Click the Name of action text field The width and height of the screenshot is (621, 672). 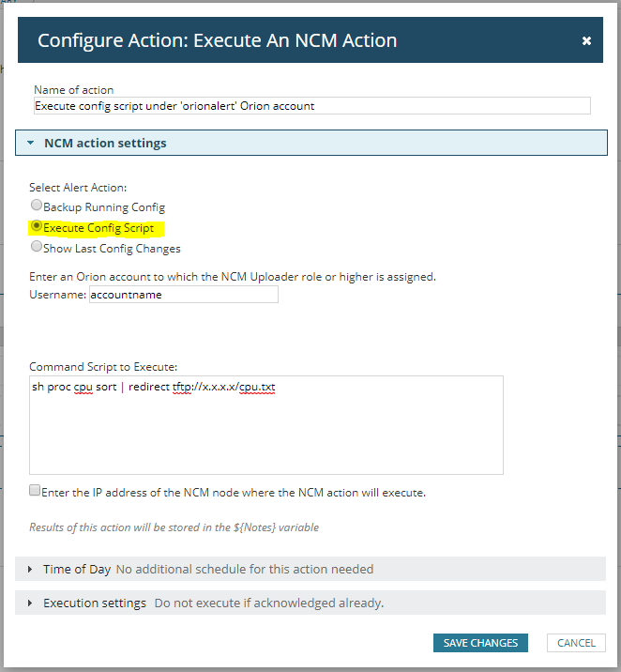click(311, 106)
